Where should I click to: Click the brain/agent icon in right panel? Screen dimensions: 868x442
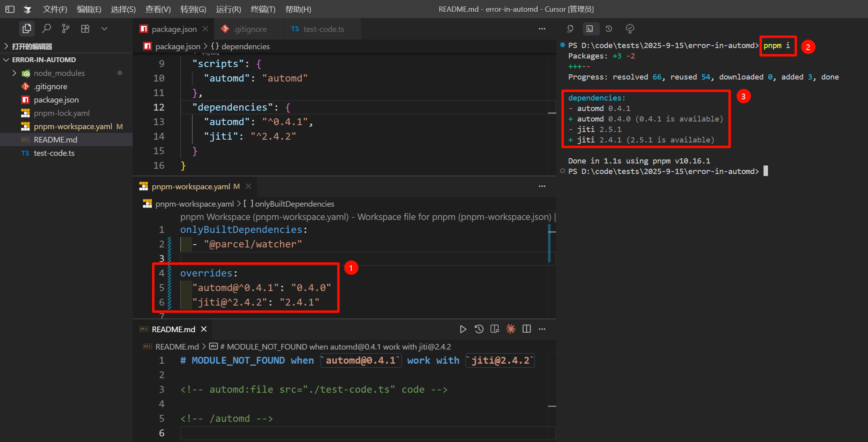(630, 29)
